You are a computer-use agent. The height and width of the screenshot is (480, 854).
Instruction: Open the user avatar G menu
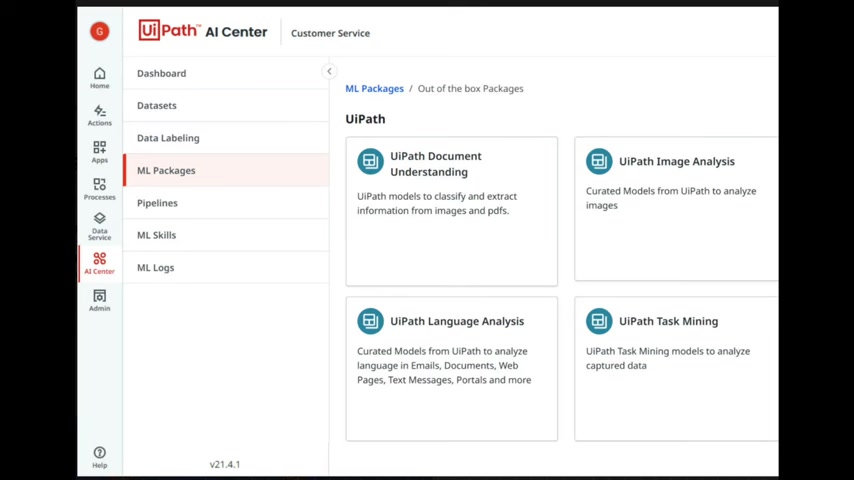pos(100,32)
